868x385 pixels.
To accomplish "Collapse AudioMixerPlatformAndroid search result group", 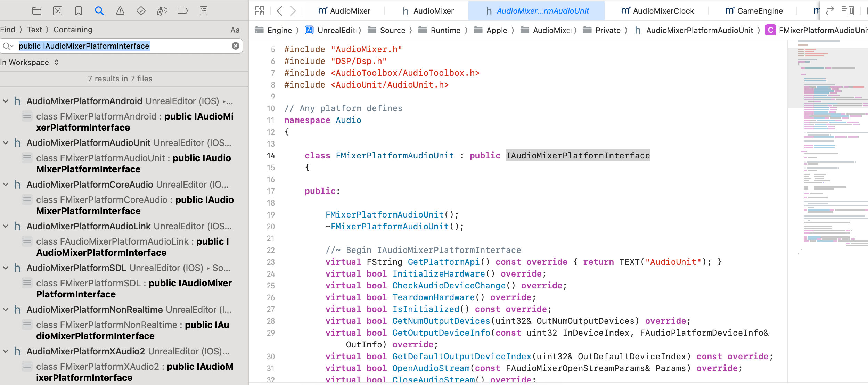I will pos(6,101).
